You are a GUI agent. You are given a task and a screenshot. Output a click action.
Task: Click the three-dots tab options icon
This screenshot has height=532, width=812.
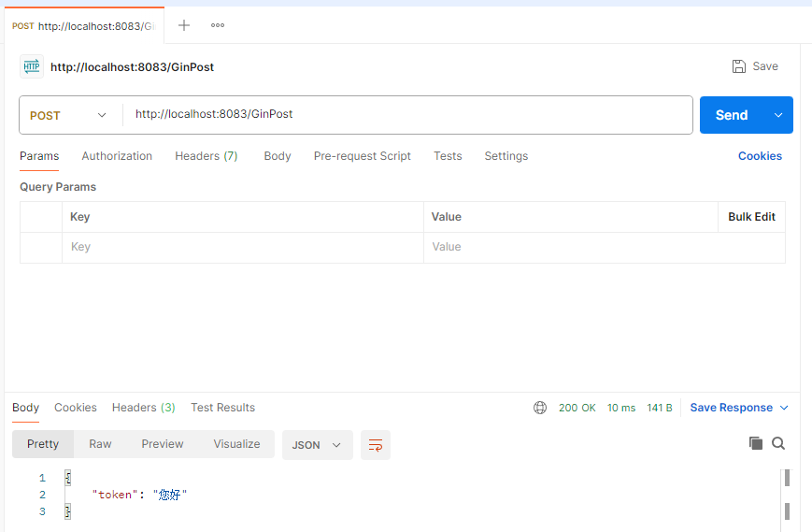[218, 25]
